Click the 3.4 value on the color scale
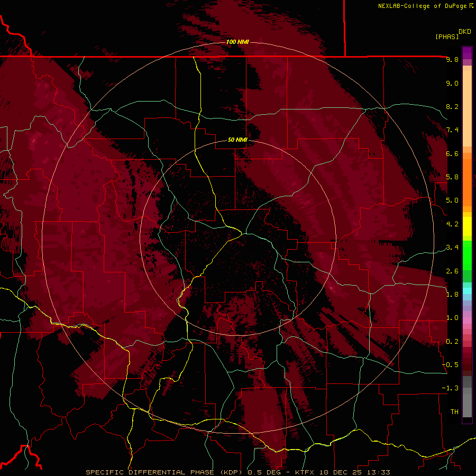 click(x=452, y=248)
